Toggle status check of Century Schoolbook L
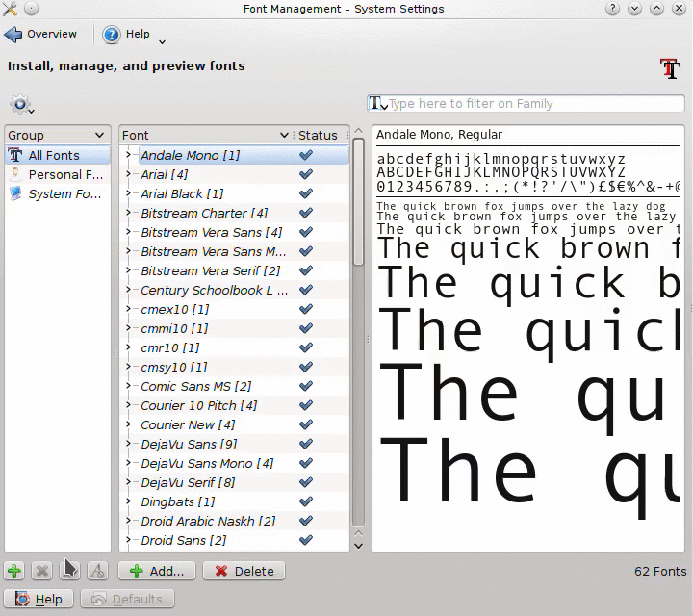 (x=306, y=290)
